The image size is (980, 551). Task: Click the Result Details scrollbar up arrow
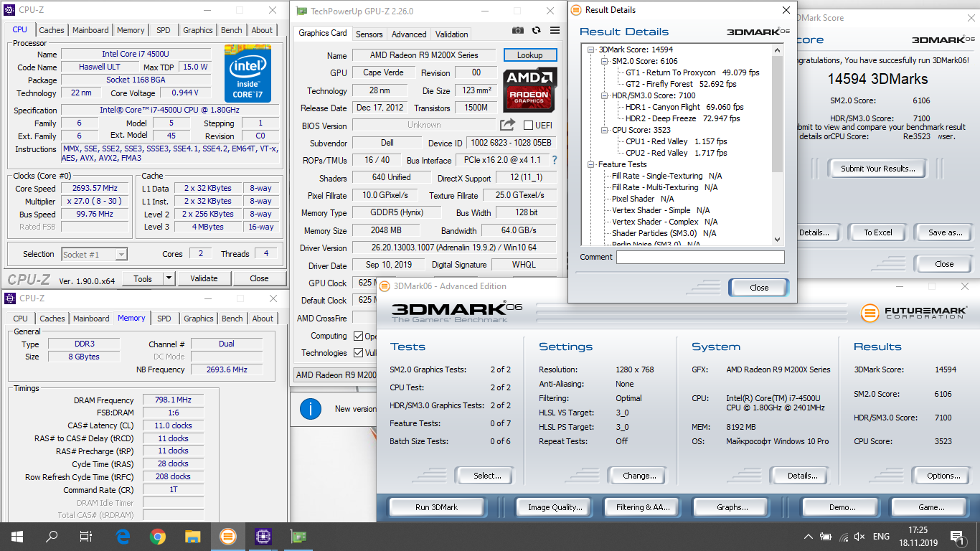tap(778, 50)
